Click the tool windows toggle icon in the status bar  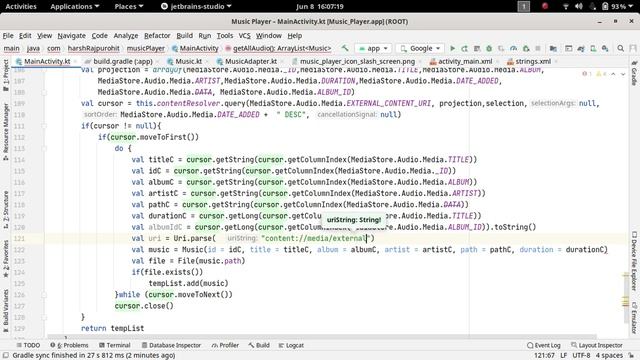point(6,356)
